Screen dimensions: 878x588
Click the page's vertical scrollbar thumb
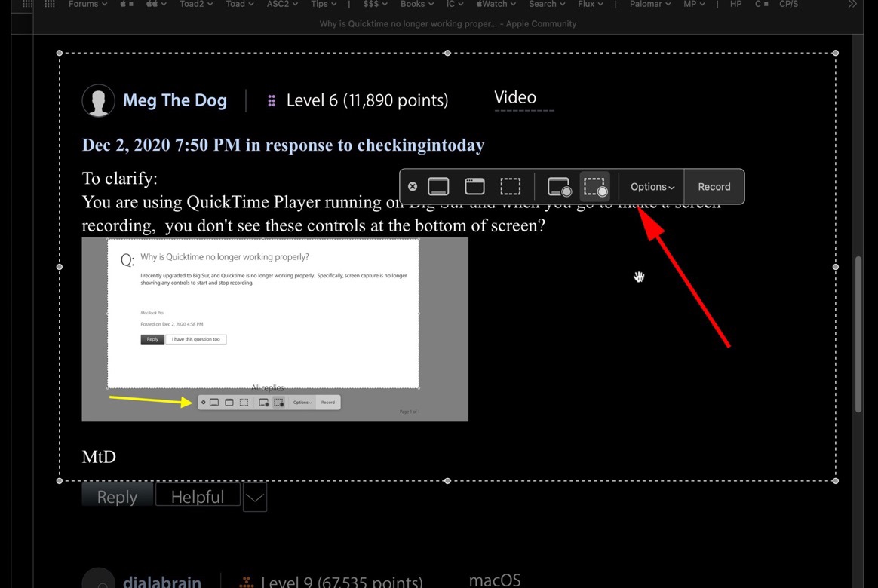[858, 334]
